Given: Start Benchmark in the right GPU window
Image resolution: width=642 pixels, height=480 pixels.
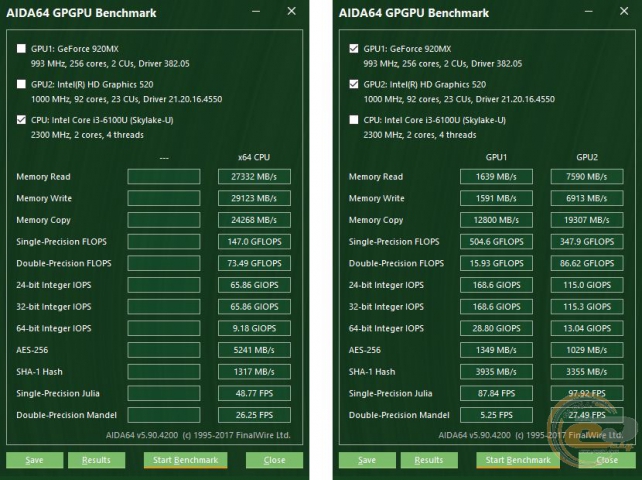Looking at the screenshot, I should click(516, 460).
